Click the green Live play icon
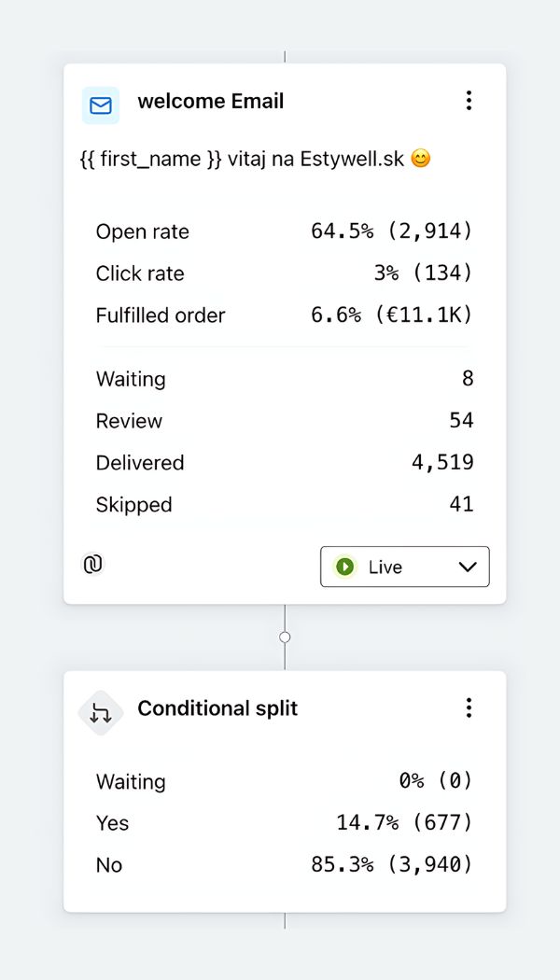The height and width of the screenshot is (980, 560). [x=345, y=567]
